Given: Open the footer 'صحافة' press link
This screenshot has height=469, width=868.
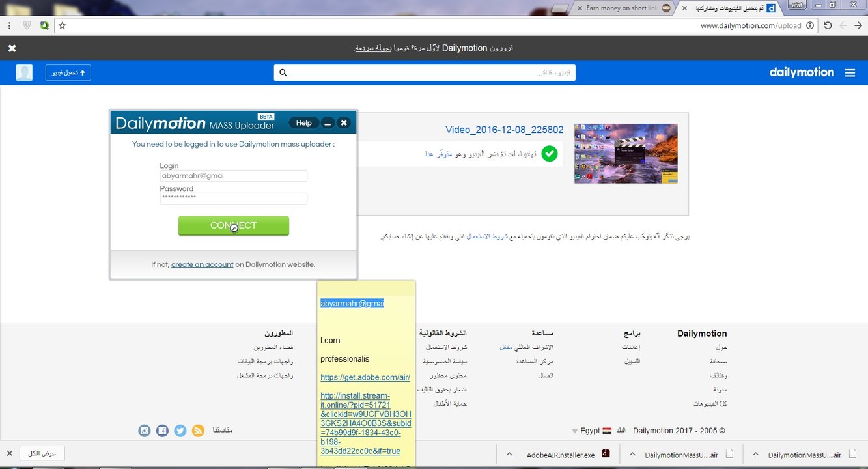Looking at the screenshot, I should (718, 362).
